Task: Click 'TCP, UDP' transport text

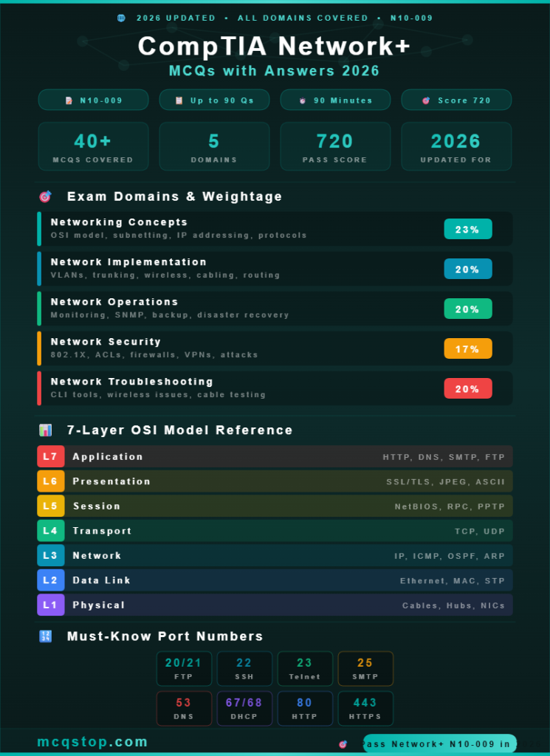Action: pyautogui.click(x=480, y=532)
